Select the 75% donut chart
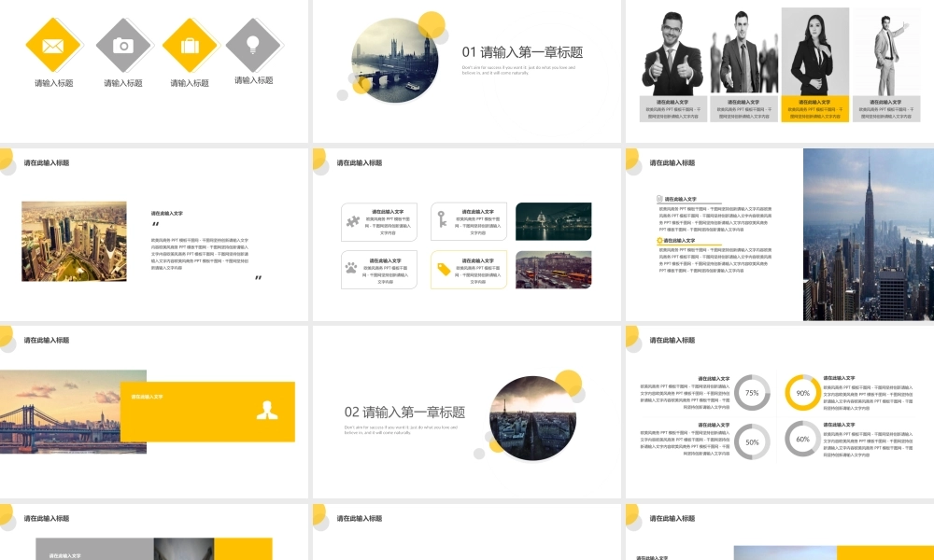The width and height of the screenshot is (934, 560). [x=752, y=393]
